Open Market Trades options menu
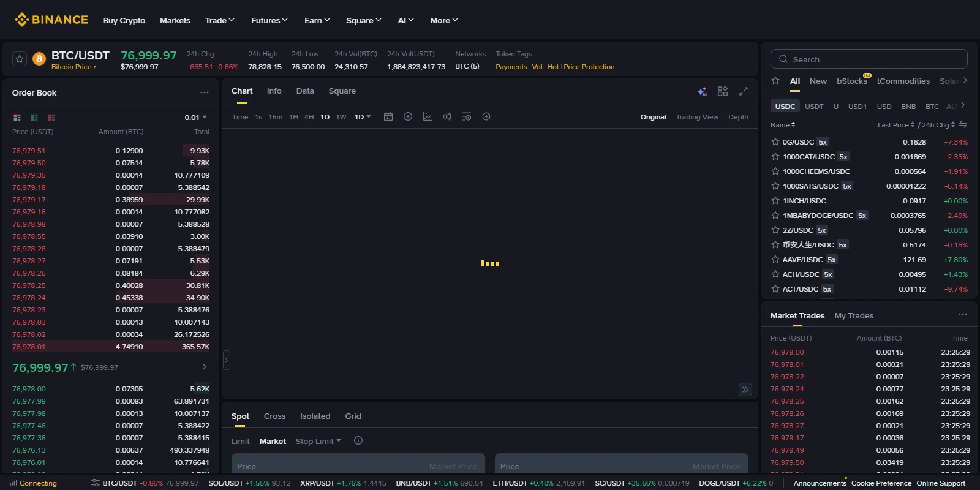 963,314
